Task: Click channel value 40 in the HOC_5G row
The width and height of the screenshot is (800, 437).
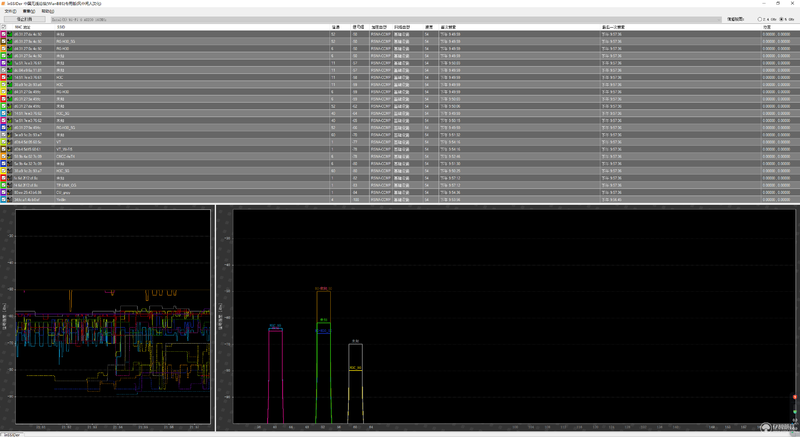Action: click(x=333, y=113)
